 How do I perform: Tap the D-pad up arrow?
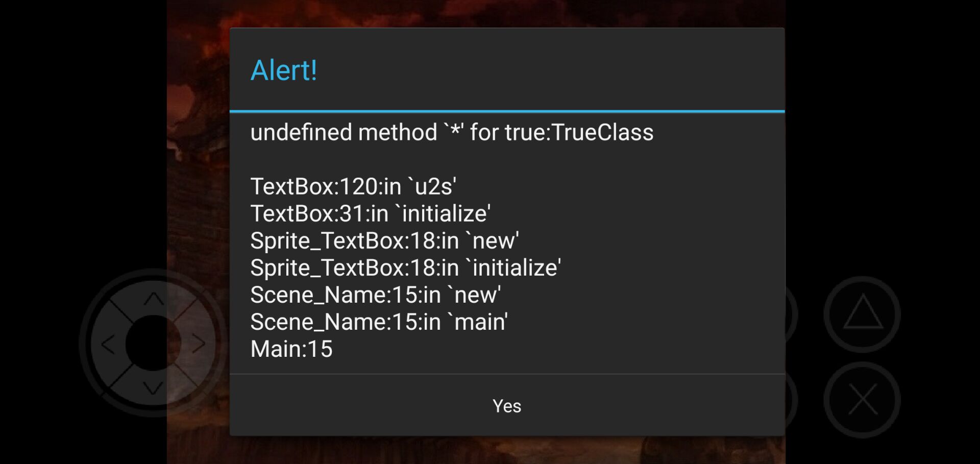tap(153, 299)
